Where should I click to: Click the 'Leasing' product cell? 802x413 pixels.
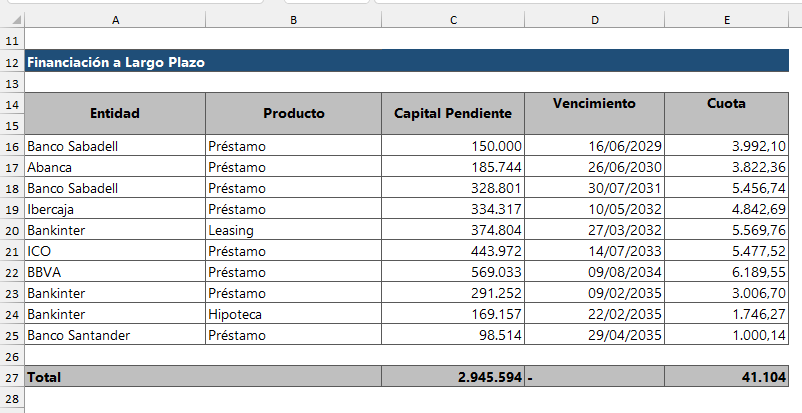pos(293,230)
